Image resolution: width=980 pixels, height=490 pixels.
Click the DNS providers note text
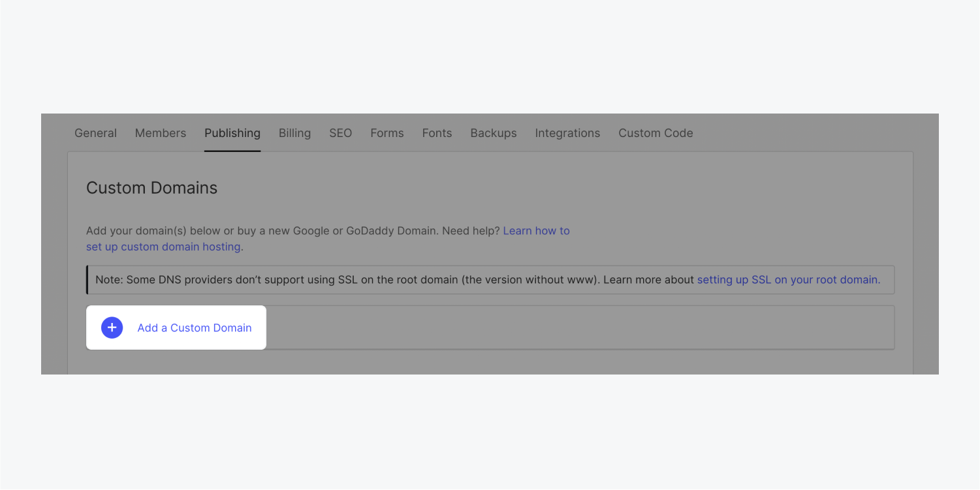(392, 280)
